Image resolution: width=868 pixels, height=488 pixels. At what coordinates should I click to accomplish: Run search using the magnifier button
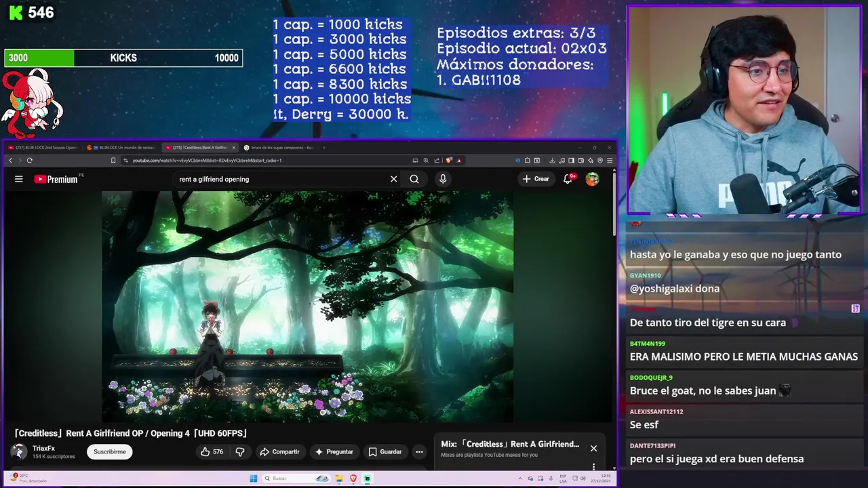[414, 179]
